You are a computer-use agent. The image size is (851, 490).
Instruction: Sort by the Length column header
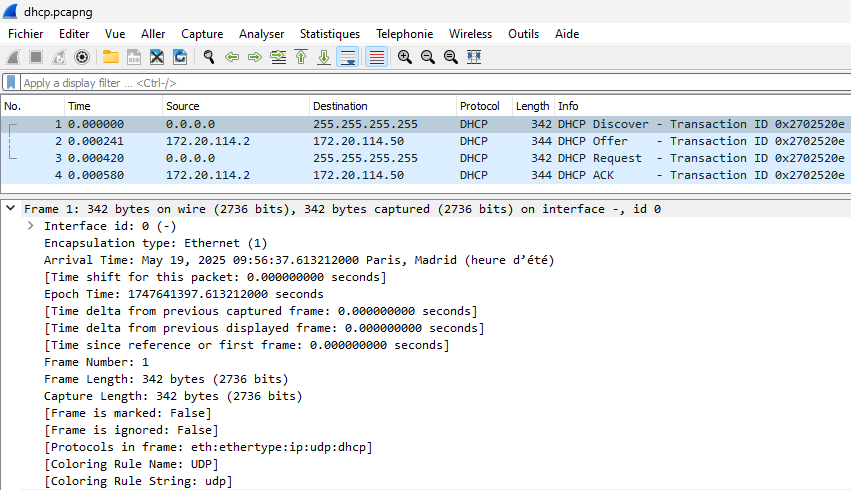[x=533, y=106]
